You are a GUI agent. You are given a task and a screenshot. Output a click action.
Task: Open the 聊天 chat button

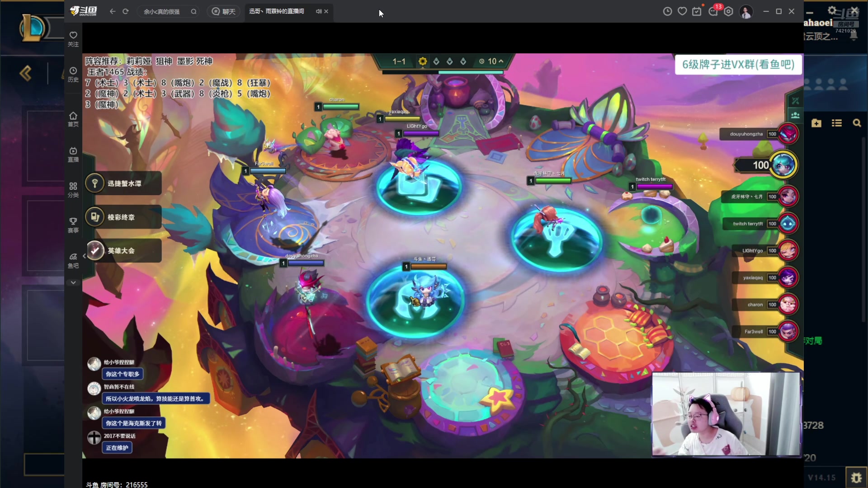tap(224, 11)
